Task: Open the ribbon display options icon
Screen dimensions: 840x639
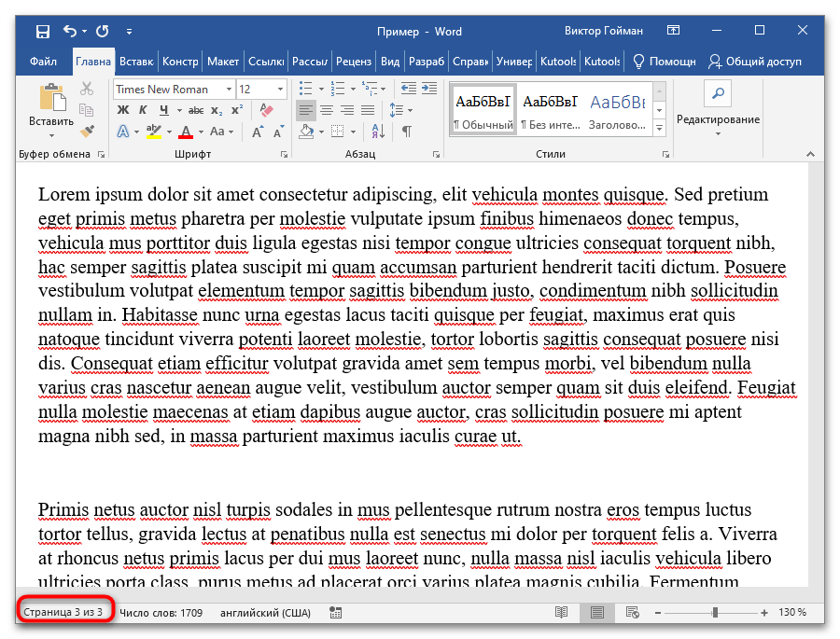Action: tap(673, 31)
